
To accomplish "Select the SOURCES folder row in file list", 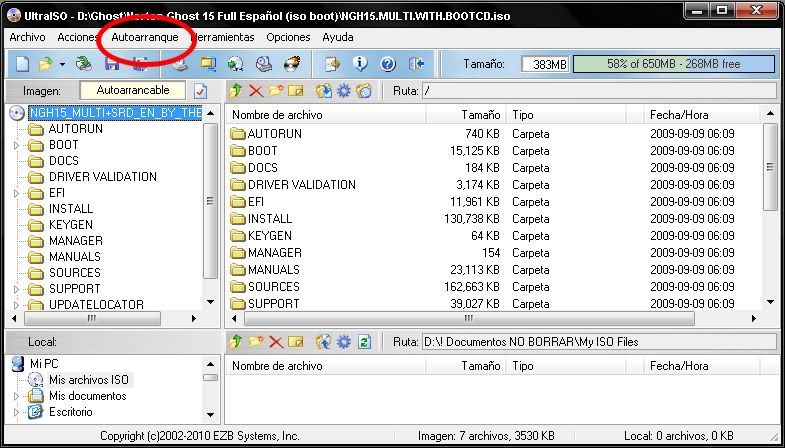I will pyautogui.click(x=493, y=287).
